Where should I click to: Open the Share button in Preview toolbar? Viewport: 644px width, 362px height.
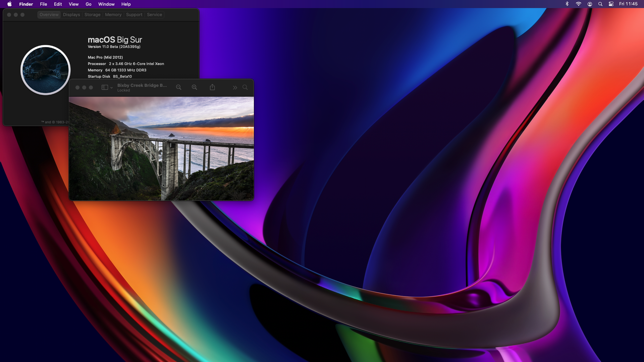pyautogui.click(x=212, y=87)
